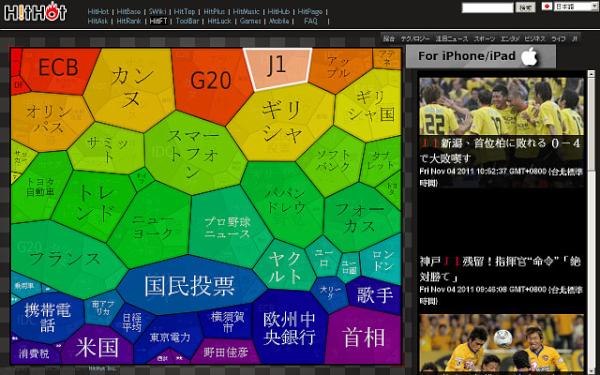Open the 日本語 language dropdown
Viewport: 600px width, 375px height.
point(575,7)
